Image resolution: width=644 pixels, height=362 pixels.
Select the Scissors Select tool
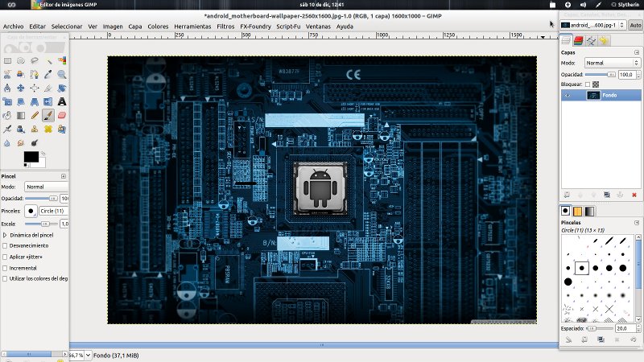[x=7, y=74]
